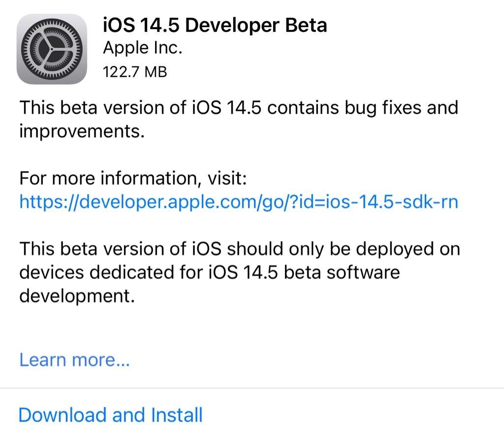The width and height of the screenshot is (504, 438).
Task: Tap the Apple Inc. publisher name
Action: (x=143, y=48)
